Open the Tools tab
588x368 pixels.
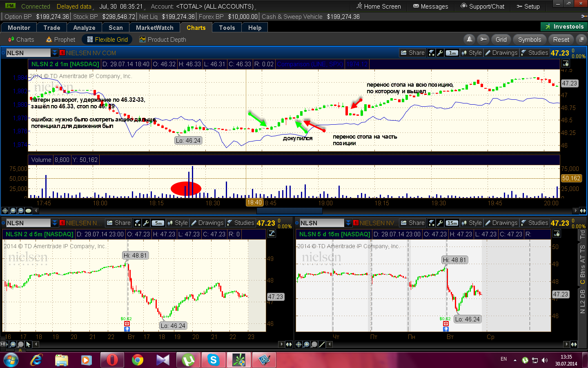coord(227,27)
